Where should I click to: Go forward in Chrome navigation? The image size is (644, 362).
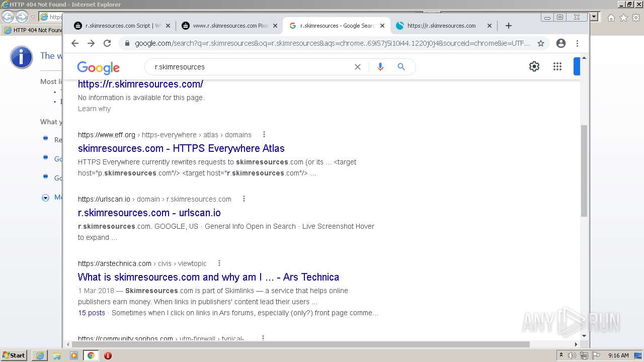point(91,43)
